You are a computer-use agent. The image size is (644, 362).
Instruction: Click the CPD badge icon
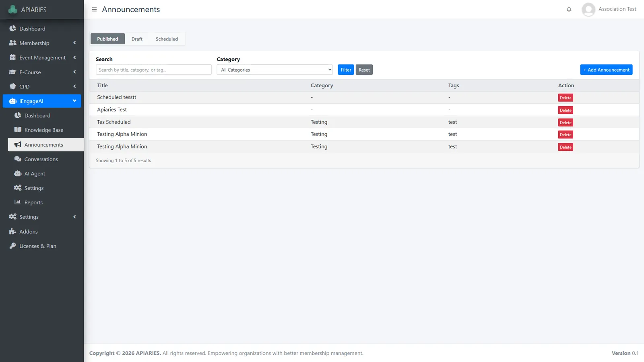point(13,86)
